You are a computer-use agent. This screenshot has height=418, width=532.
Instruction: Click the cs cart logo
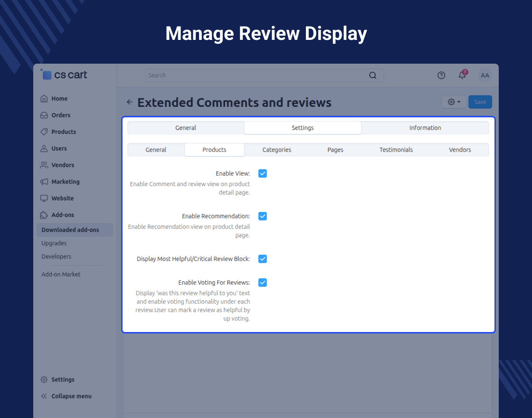click(x=64, y=74)
